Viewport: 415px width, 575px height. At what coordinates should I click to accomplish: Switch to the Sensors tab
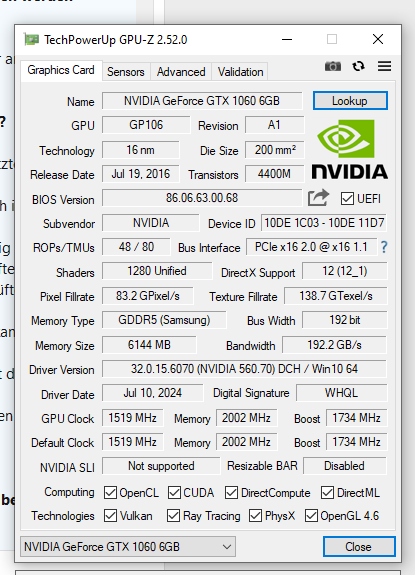tap(126, 72)
